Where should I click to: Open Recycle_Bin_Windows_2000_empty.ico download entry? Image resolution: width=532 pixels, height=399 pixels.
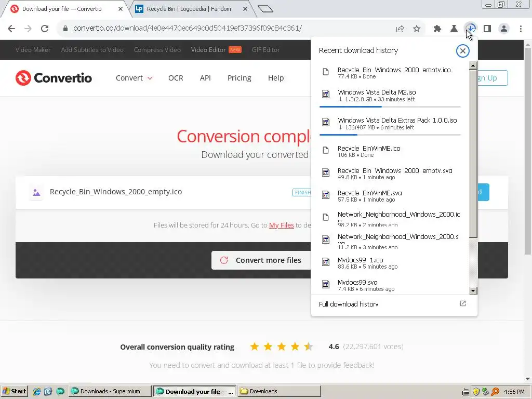click(390, 73)
